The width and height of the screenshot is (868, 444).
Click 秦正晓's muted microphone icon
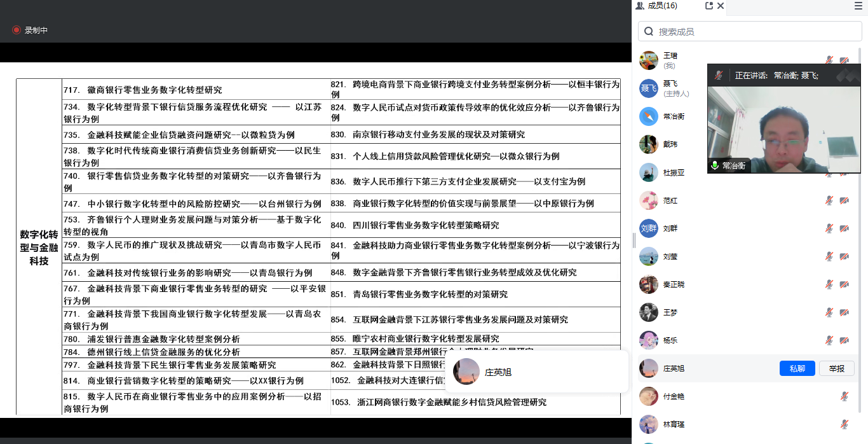tap(829, 284)
